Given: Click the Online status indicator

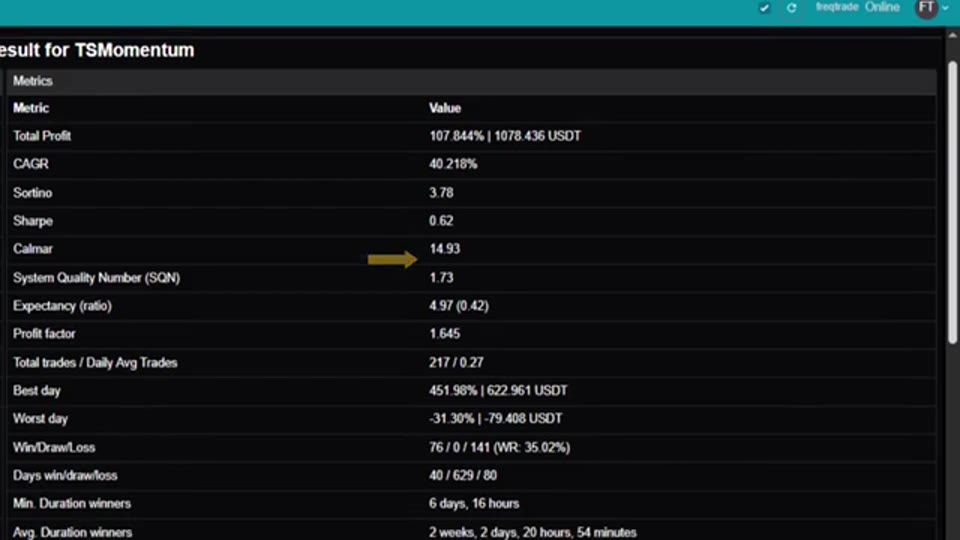Looking at the screenshot, I should pos(882,7).
